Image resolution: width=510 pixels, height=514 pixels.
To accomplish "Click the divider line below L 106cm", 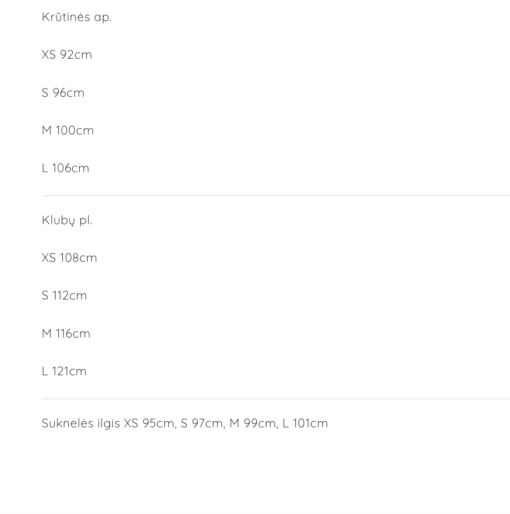I will (276, 196).
